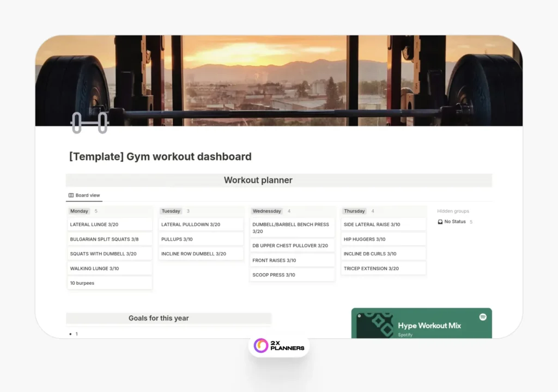Click the dumbbell page icon
This screenshot has width=558, height=392.
point(89,122)
